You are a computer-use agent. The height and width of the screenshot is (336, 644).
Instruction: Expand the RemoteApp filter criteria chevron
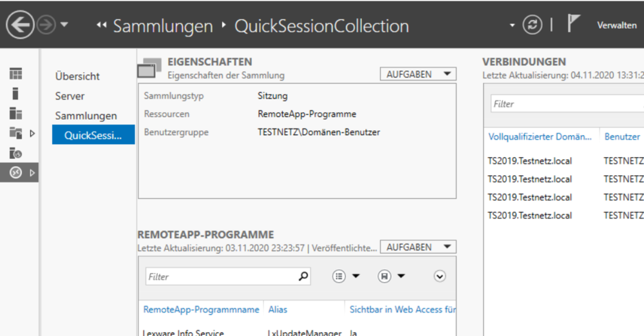pyautogui.click(x=440, y=276)
